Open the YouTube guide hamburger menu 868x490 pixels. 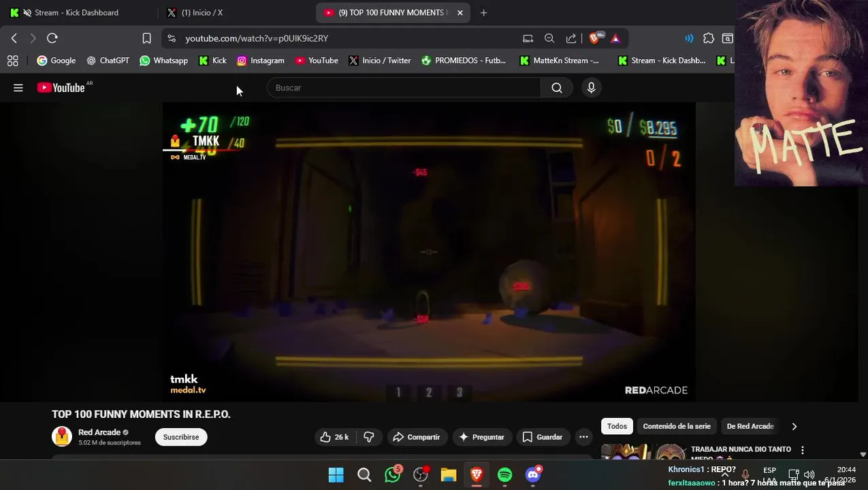(x=18, y=88)
